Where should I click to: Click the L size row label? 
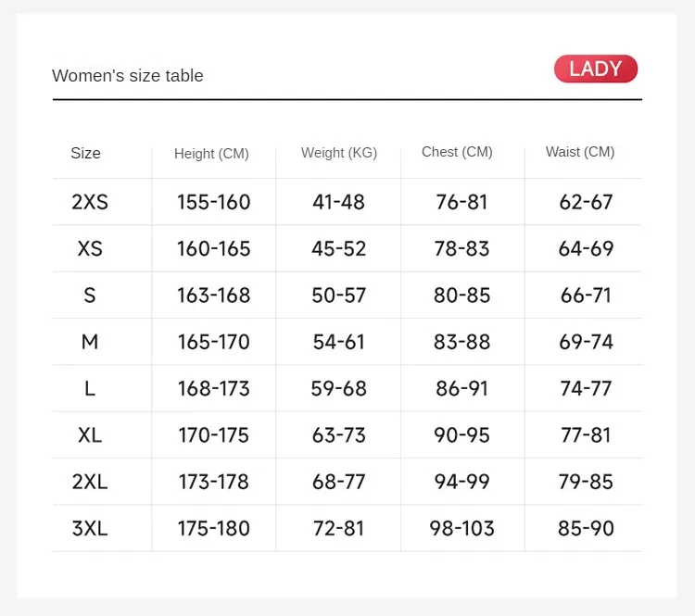[x=90, y=388]
